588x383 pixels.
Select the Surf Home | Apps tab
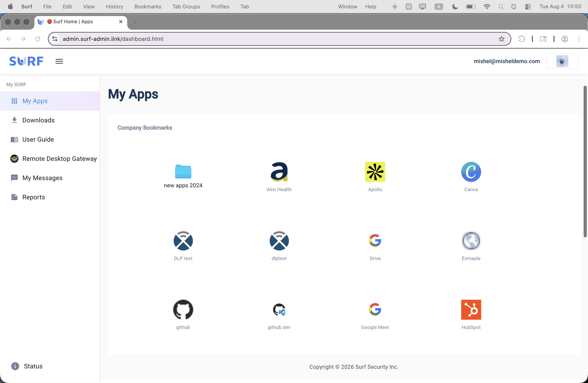(x=81, y=22)
